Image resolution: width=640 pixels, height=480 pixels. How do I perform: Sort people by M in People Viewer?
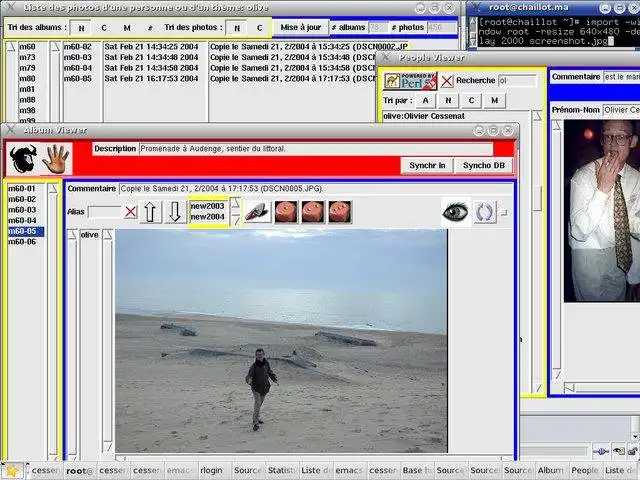[494, 100]
